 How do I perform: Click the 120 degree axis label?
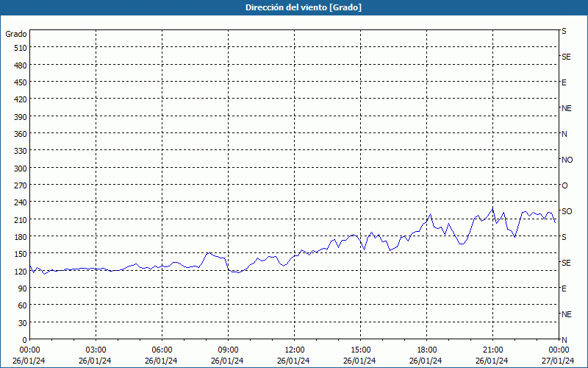[x=21, y=272]
